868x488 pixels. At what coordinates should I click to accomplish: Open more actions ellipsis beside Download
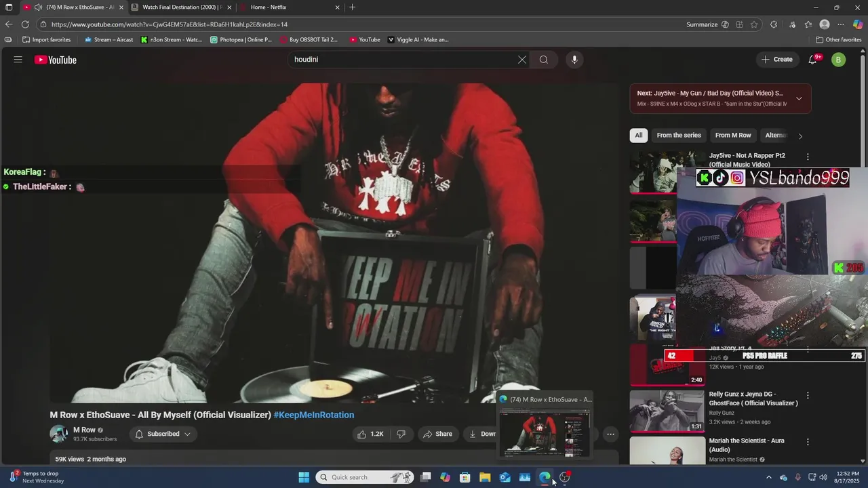pyautogui.click(x=610, y=434)
